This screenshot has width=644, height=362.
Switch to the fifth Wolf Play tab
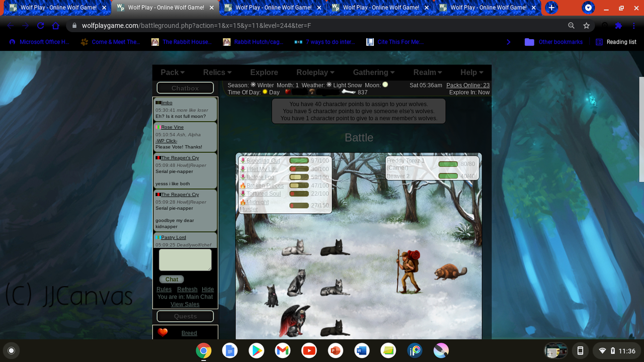pos(488,8)
